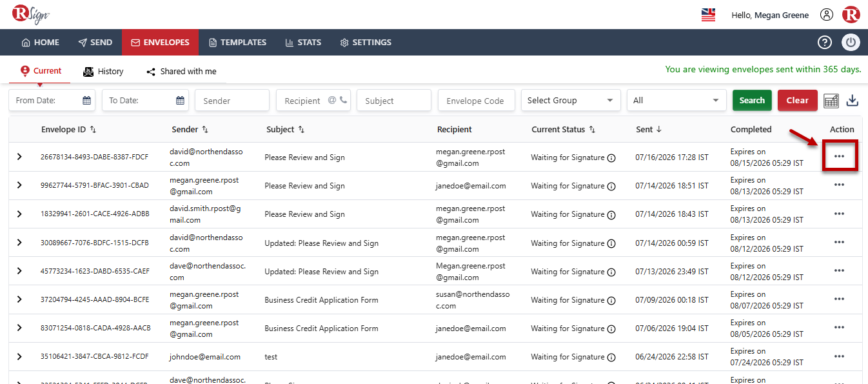
Task: Show status info for envelope 18329941
Action: [x=611, y=214]
